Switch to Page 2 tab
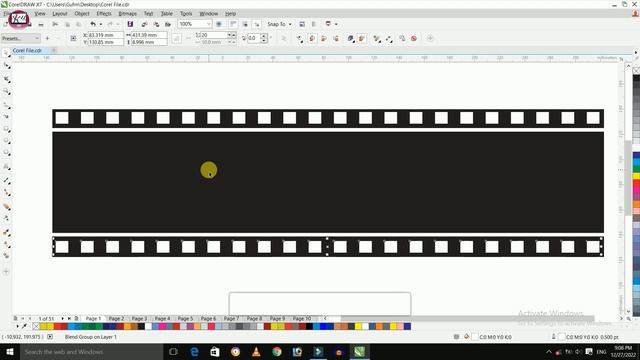 tap(116, 318)
